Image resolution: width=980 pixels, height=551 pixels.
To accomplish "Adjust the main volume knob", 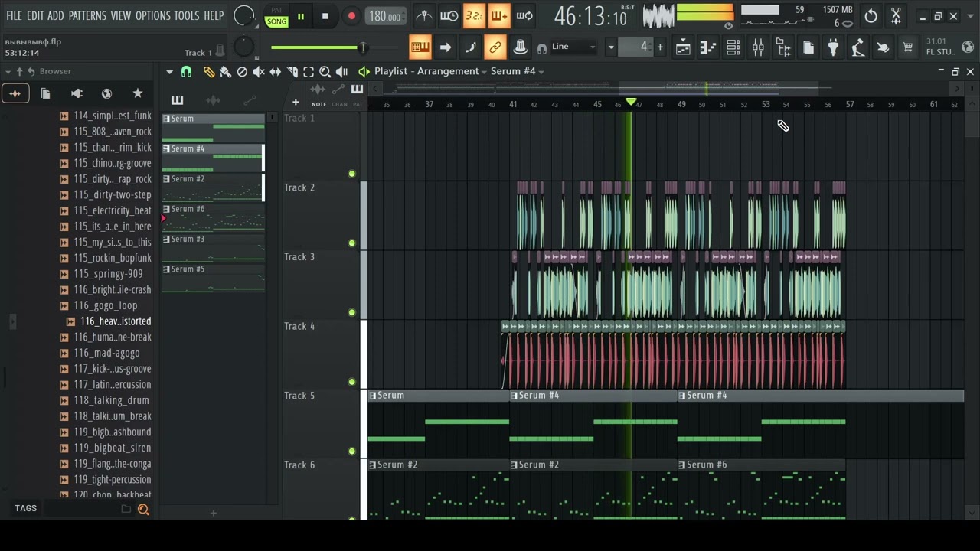I will tap(243, 15).
